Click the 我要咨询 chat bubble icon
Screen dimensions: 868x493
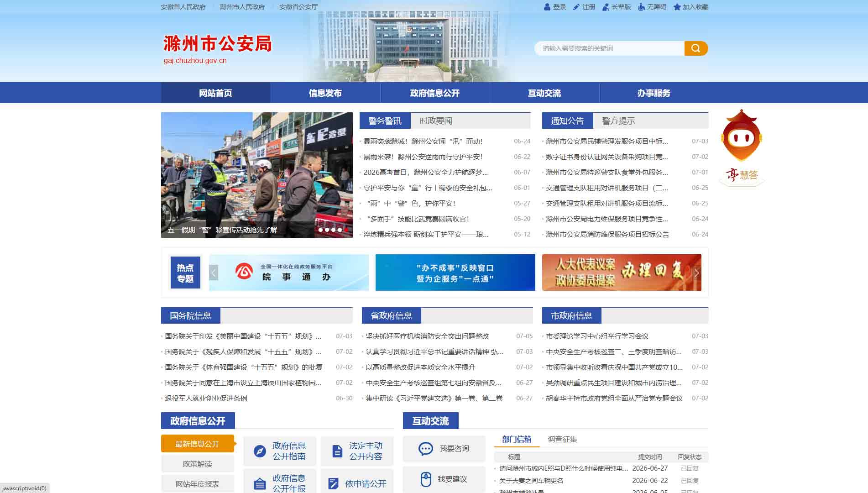(426, 449)
